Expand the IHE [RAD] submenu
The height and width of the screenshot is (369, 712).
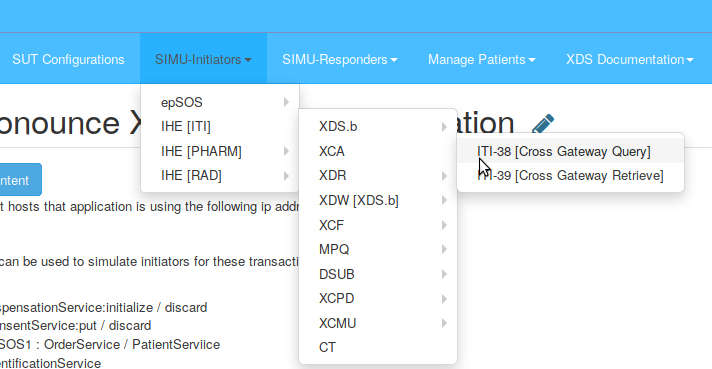coord(220,176)
